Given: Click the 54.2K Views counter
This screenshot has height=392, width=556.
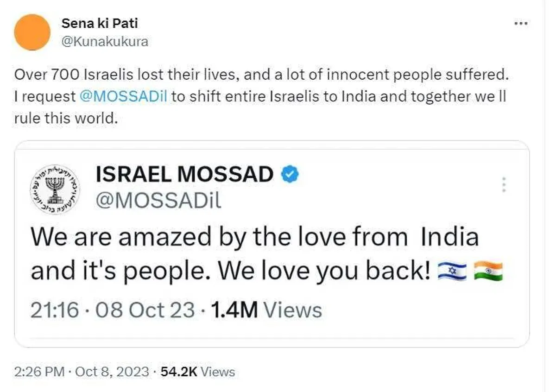Looking at the screenshot, I should 197,372.
